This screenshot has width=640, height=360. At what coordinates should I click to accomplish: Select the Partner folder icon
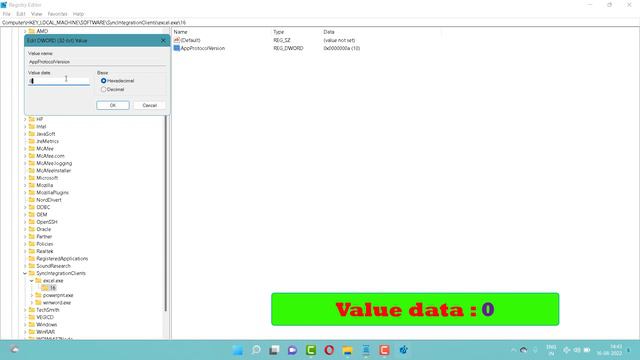(32, 237)
